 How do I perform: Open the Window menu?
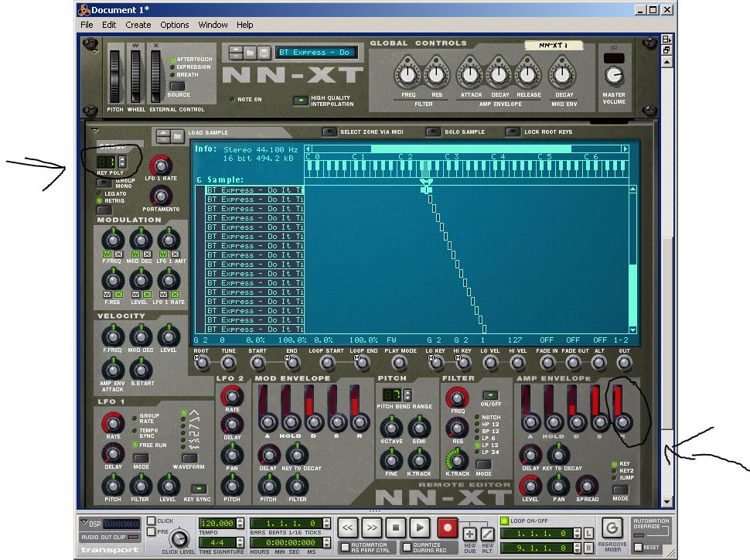[213, 25]
